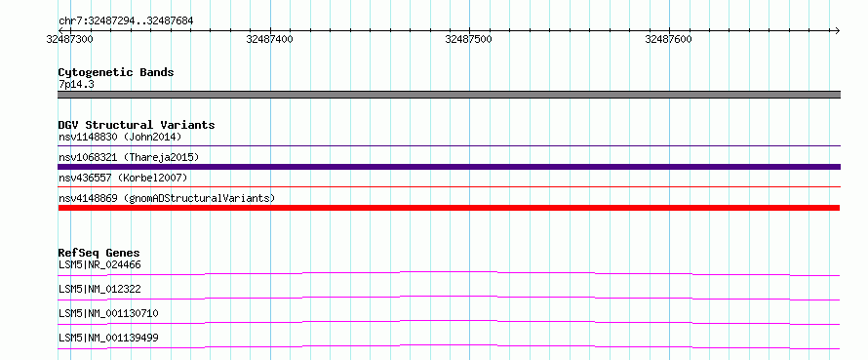
Task: Open variant nsv1068321 (Thareja2015) label
Action: click(x=129, y=157)
